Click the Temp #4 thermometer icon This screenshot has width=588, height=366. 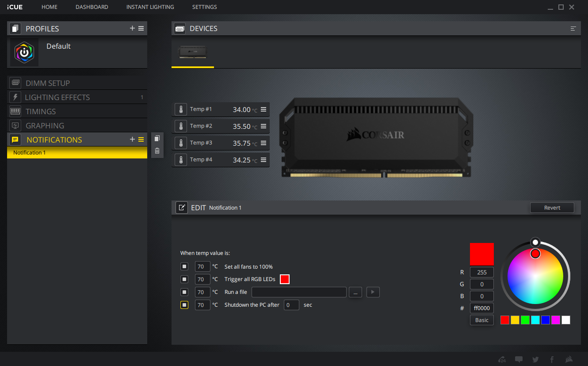181,160
